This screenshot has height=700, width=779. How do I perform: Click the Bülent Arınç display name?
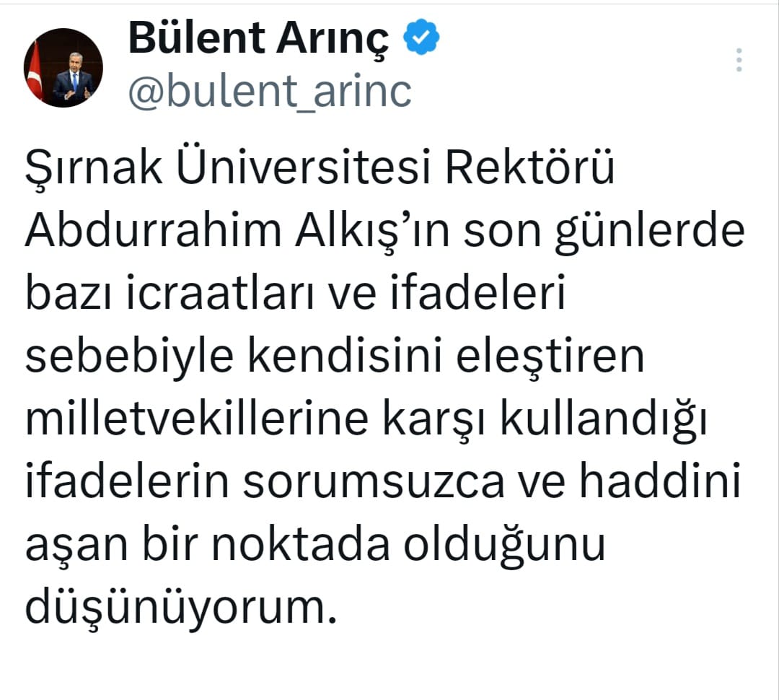[x=258, y=40]
